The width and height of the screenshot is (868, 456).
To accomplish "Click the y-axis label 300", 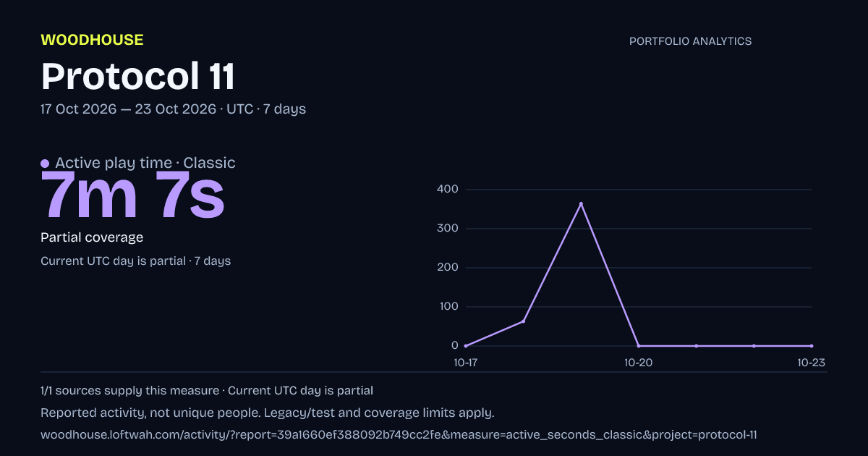I will tap(448, 229).
